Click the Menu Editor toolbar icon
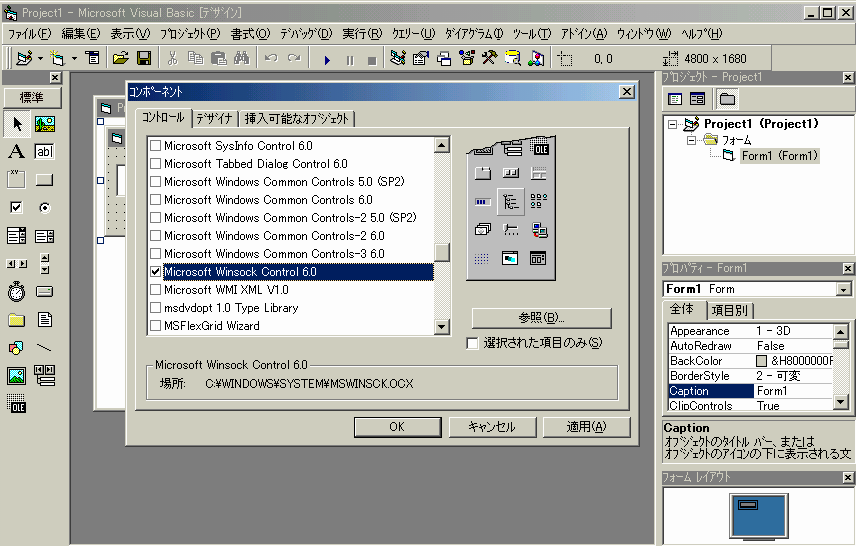Viewport: 856px width, 546px height. point(92,58)
